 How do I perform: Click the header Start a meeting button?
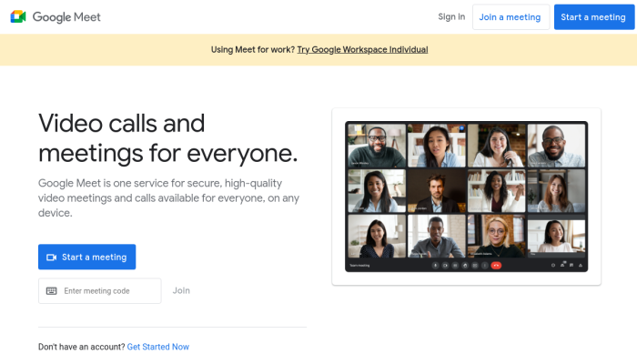(x=594, y=17)
